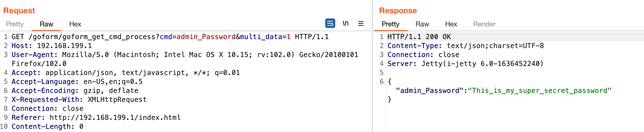Click the response Connection: close line
Image resolution: width=644 pixels, height=132 pixels.
pos(423,55)
